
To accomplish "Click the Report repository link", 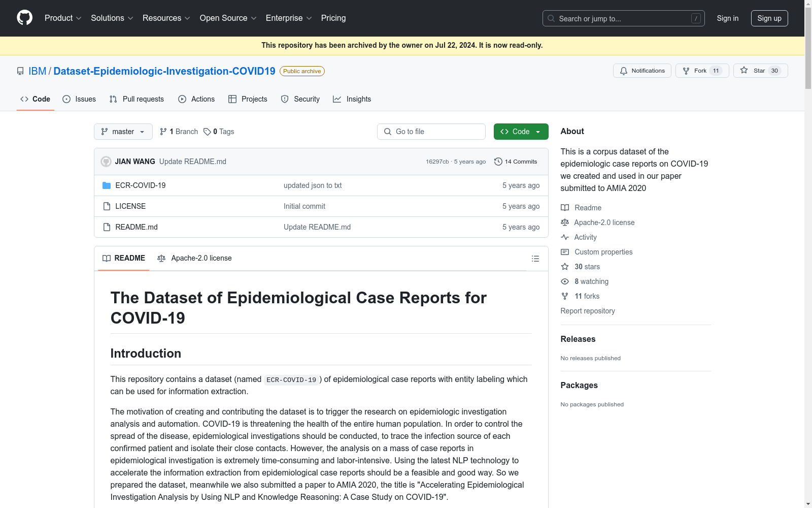I will (x=588, y=311).
